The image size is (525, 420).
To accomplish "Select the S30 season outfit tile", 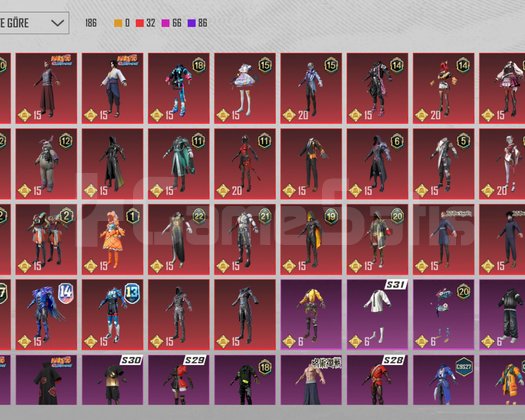I will [x=113, y=380].
